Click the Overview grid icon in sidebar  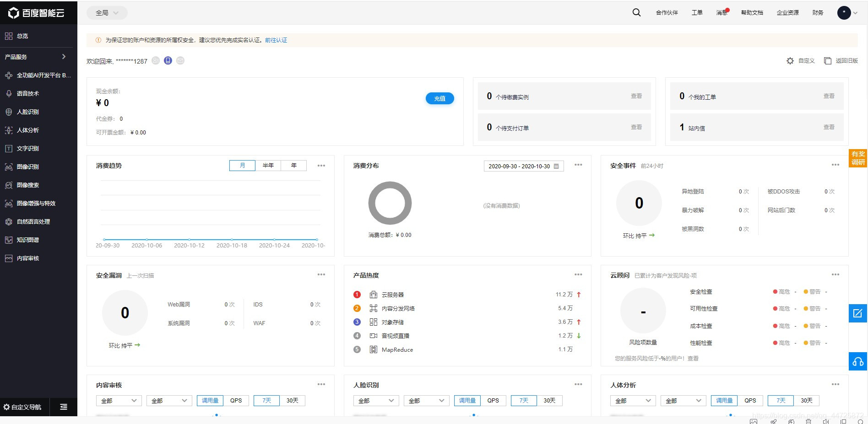(x=9, y=36)
